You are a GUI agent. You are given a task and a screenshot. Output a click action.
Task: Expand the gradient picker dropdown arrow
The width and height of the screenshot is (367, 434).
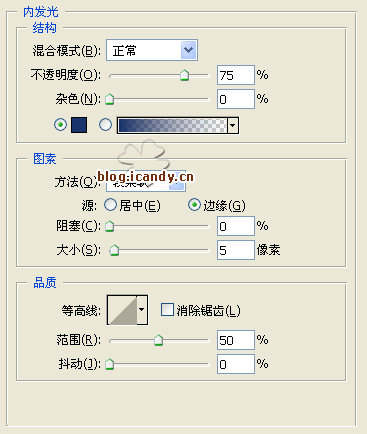[x=233, y=125]
